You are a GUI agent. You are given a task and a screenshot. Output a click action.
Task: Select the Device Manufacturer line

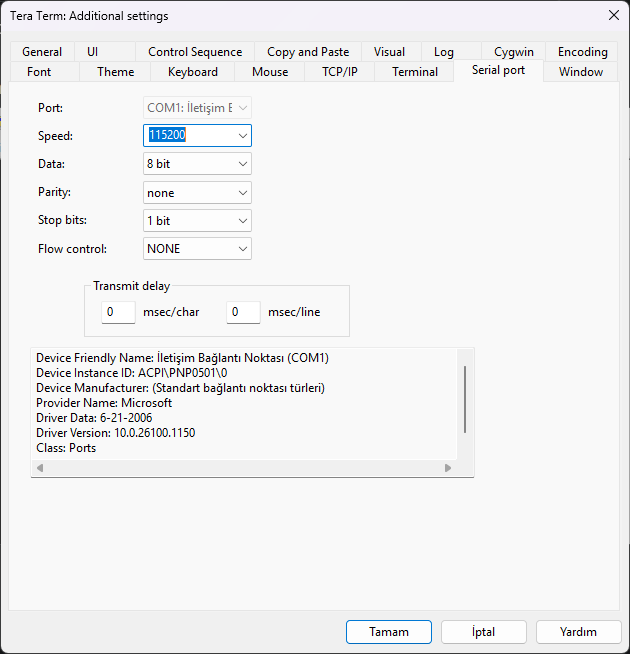click(x=180, y=388)
